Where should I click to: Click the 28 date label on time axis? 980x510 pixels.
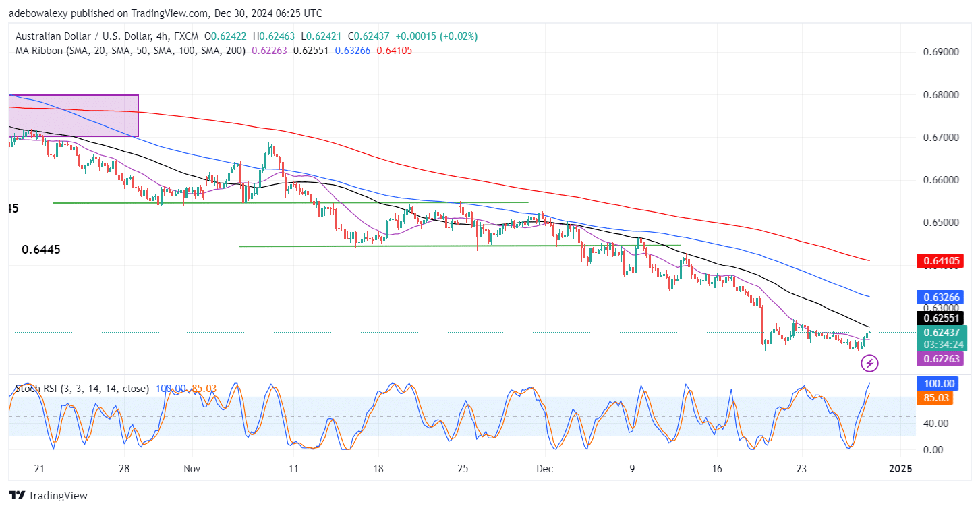(x=123, y=468)
